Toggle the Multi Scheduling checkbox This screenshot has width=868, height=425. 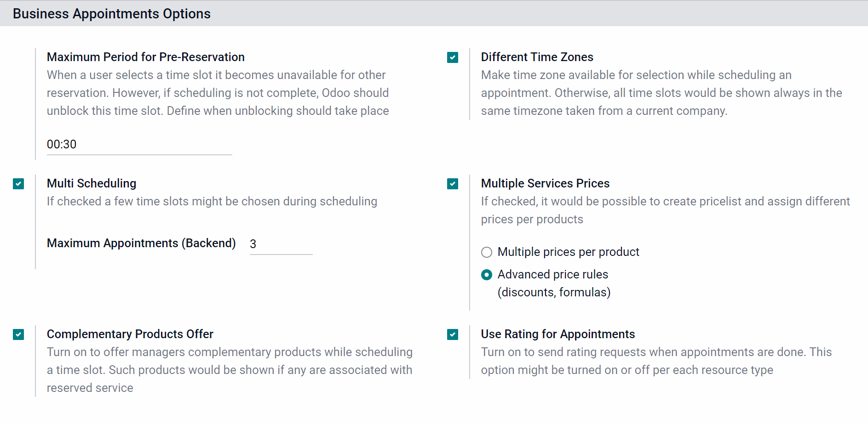coord(18,184)
